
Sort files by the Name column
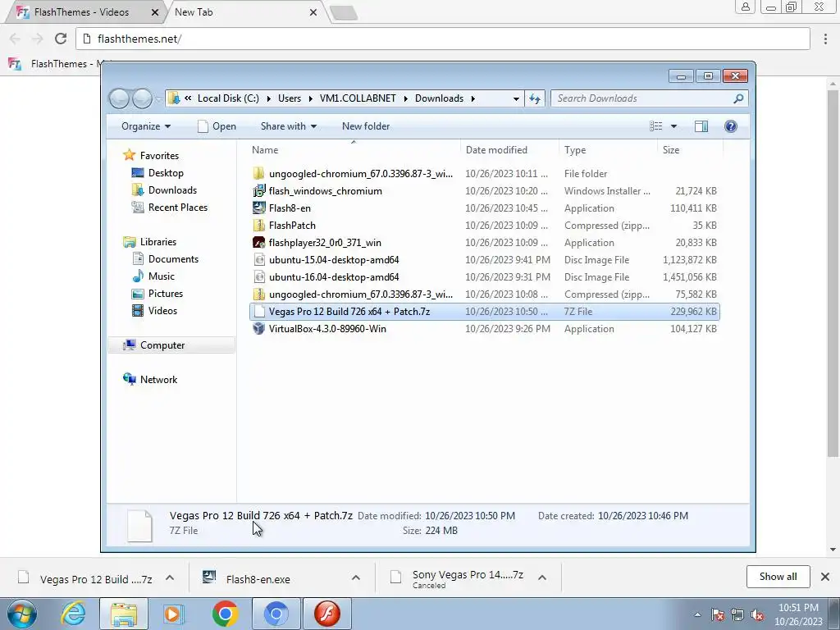353,150
